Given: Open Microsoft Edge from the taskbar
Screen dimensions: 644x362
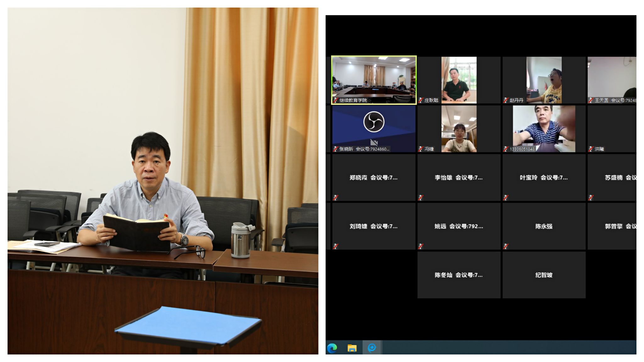Looking at the screenshot, I should [x=332, y=348].
